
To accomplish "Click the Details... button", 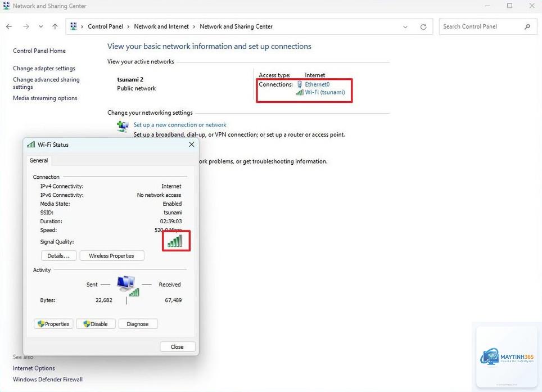I will [58, 256].
